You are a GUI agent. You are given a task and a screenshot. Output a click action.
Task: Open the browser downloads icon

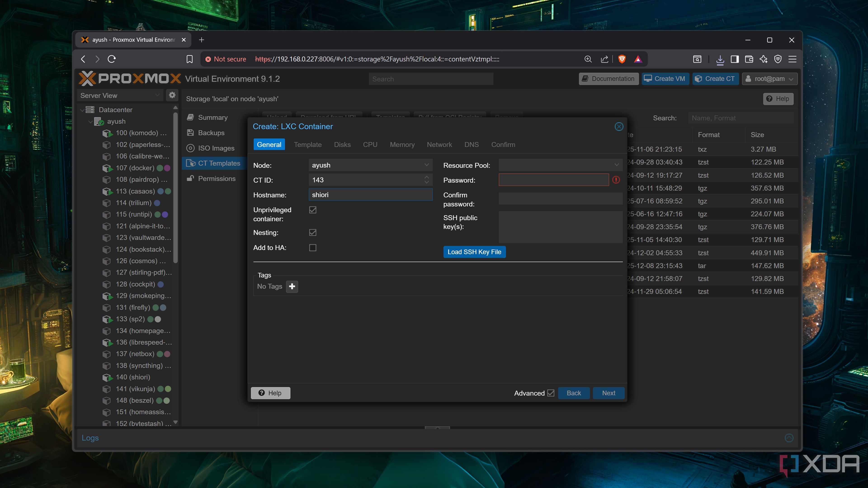(x=720, y=59)
